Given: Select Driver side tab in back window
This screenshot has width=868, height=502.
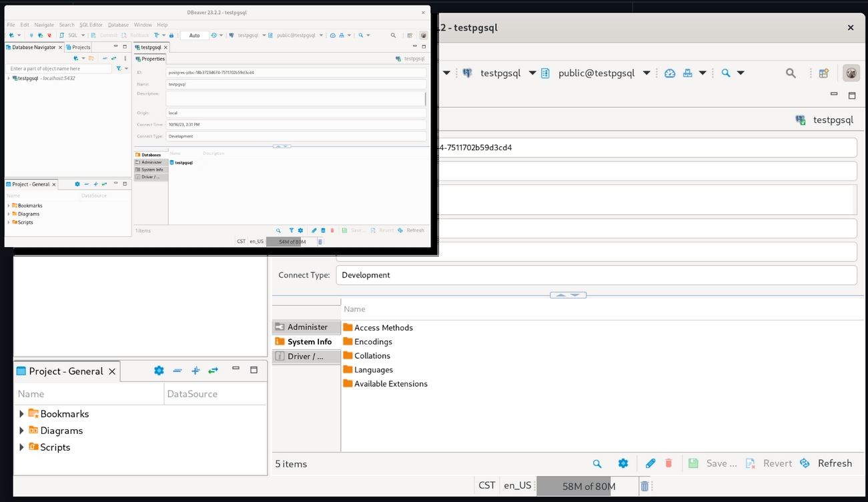Looking at the screenshot, I should tap(307, 356).
